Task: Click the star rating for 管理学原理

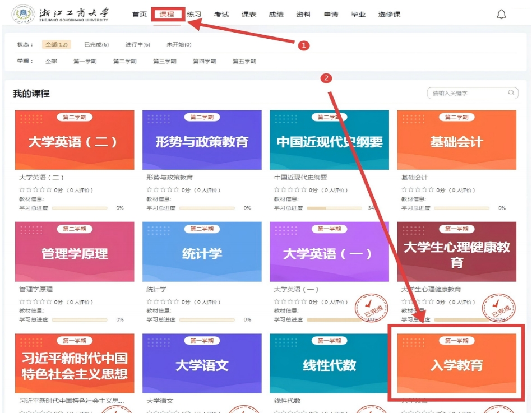Action: pyautogui.click(x=36, y=301)
